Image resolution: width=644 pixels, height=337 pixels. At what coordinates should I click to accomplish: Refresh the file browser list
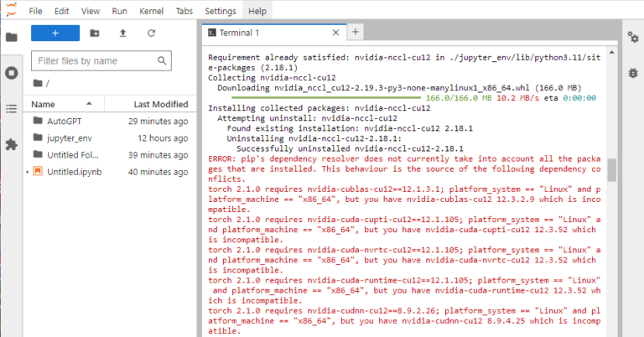tap(151, 34)
